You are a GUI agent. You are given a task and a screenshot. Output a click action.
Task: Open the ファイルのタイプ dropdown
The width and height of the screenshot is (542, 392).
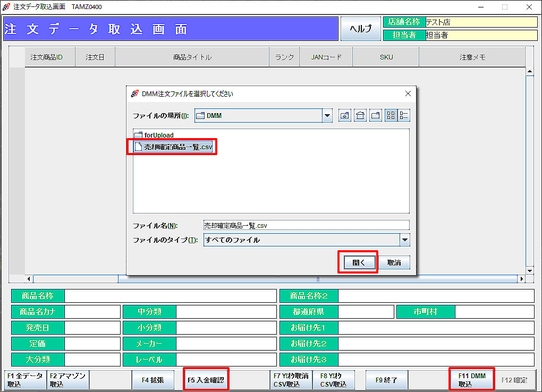pos(405,240)
